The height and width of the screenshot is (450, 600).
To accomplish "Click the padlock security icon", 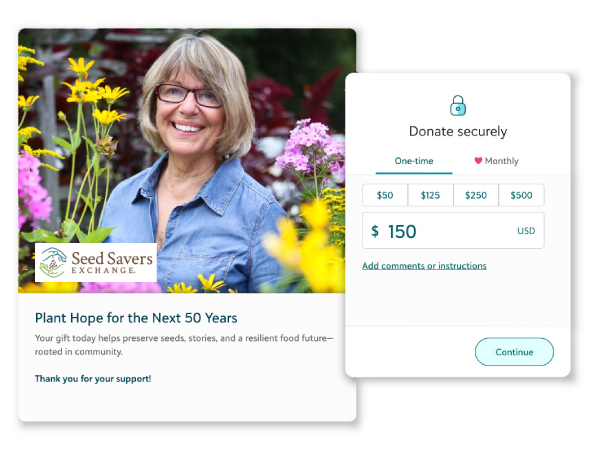I will [458, 106].
